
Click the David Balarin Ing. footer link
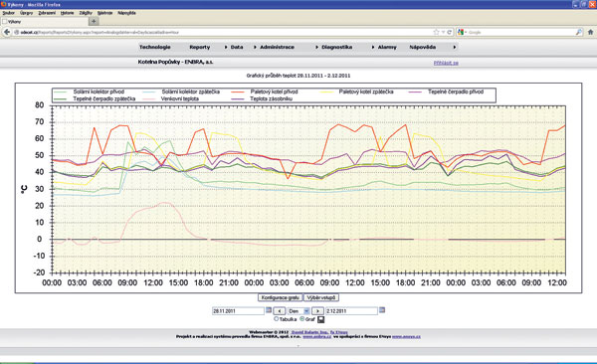point(309,332)
